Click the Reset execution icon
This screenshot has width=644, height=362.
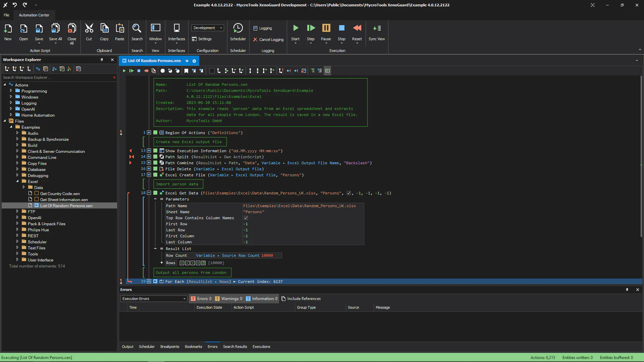coord(357,28)
